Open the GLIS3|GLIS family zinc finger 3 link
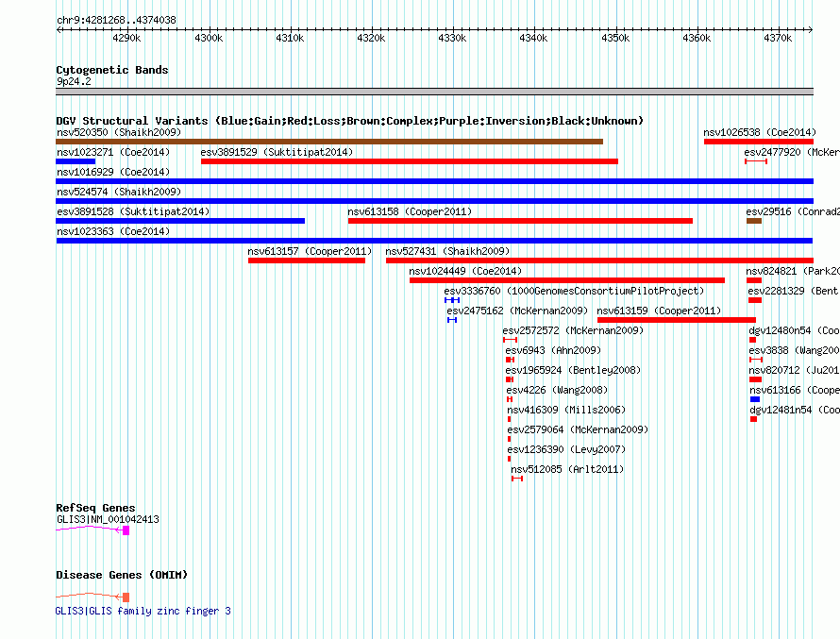 [143, 611]
